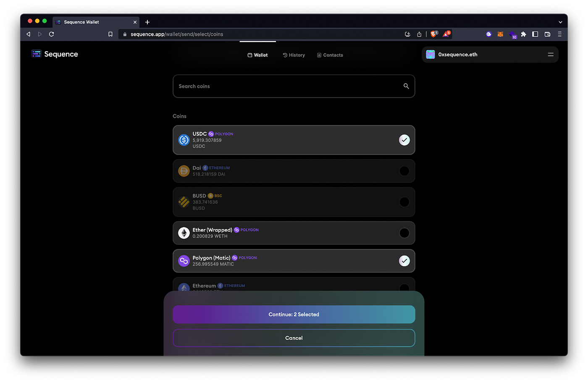The width and height of the screenshot is (588, 383).
Task: Click the POLYGON tag next to Polygon (Matic)
Action: 244,258
